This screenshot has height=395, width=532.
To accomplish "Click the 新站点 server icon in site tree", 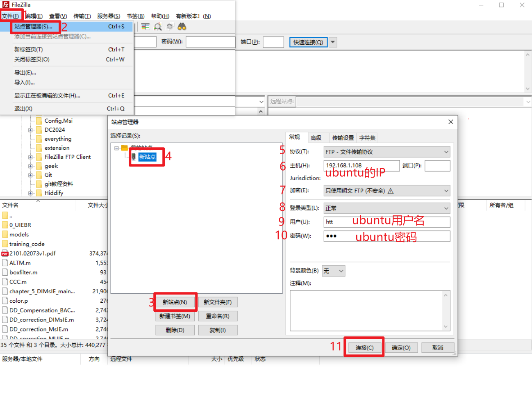I will click(134, 157).
